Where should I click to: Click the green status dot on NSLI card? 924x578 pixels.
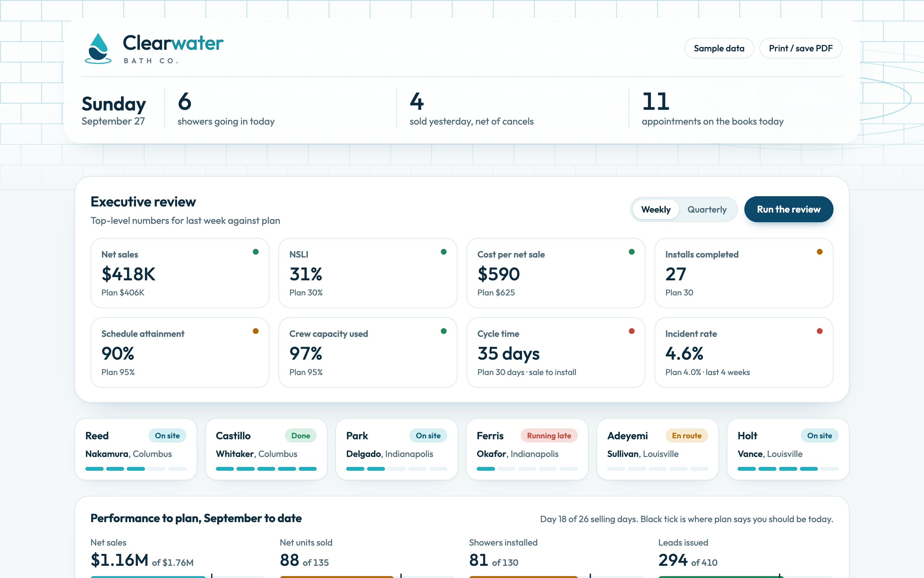point(444,251)
